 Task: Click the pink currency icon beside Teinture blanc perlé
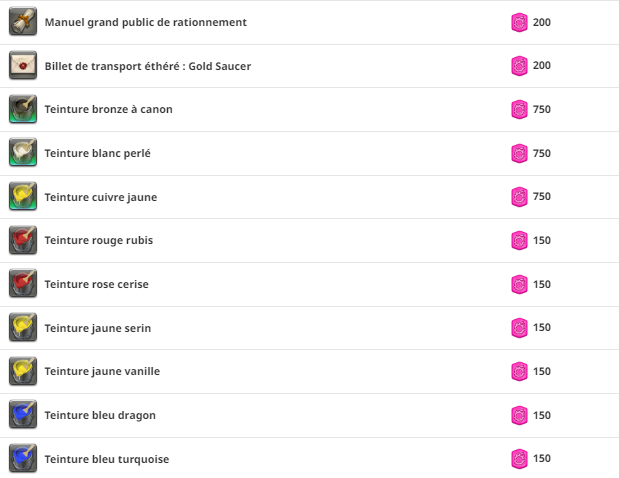click(519, 153)
